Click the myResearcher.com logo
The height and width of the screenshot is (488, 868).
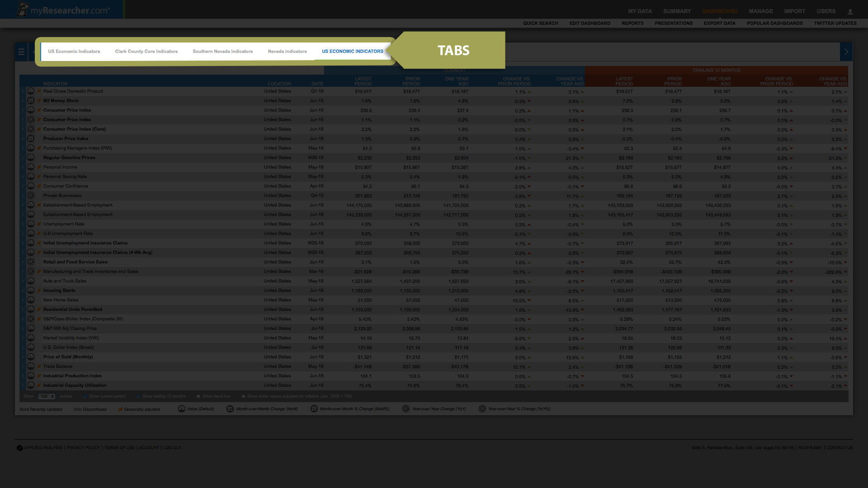tap(63, 9)
